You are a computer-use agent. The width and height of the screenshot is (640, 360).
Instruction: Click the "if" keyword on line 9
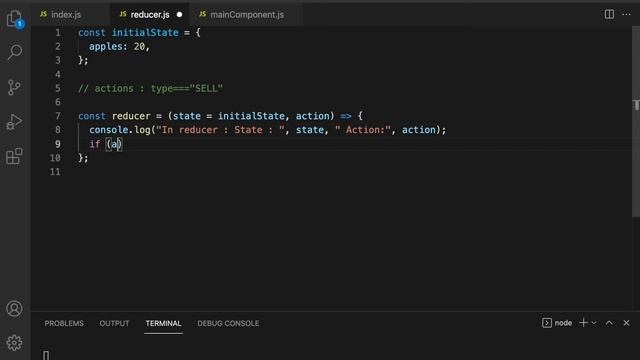(95, 144)
